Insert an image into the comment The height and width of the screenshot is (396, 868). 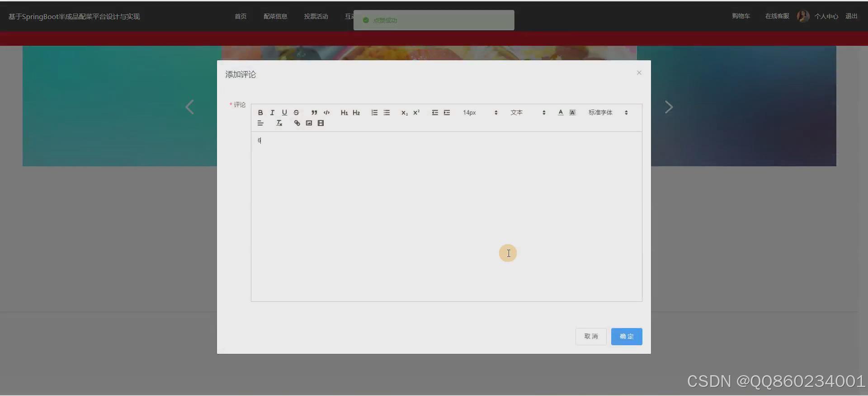tap(309, 123)
